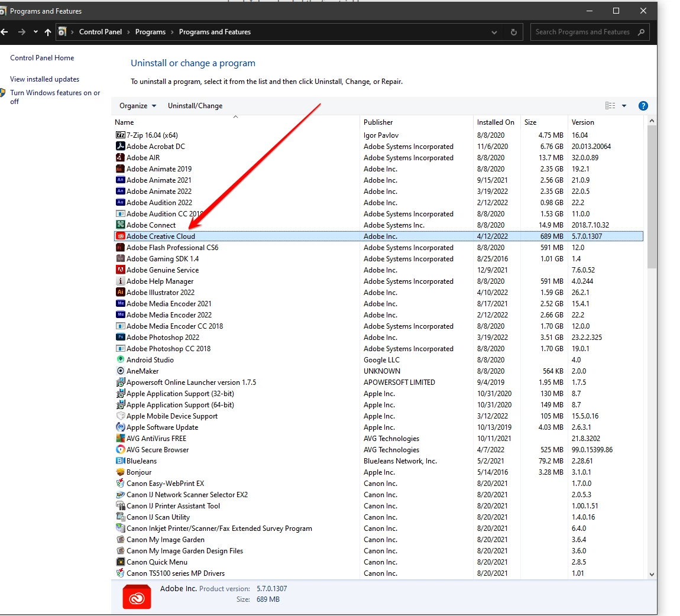Select Apple Mobile Device Support
Viewport: 680px width, 616px height.
coord(378,416)
